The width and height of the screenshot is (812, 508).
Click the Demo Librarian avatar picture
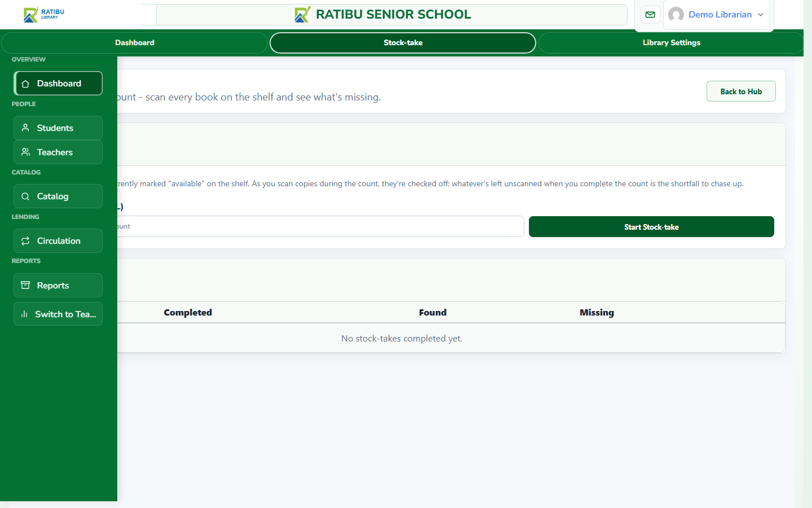(x=676, y=15)
